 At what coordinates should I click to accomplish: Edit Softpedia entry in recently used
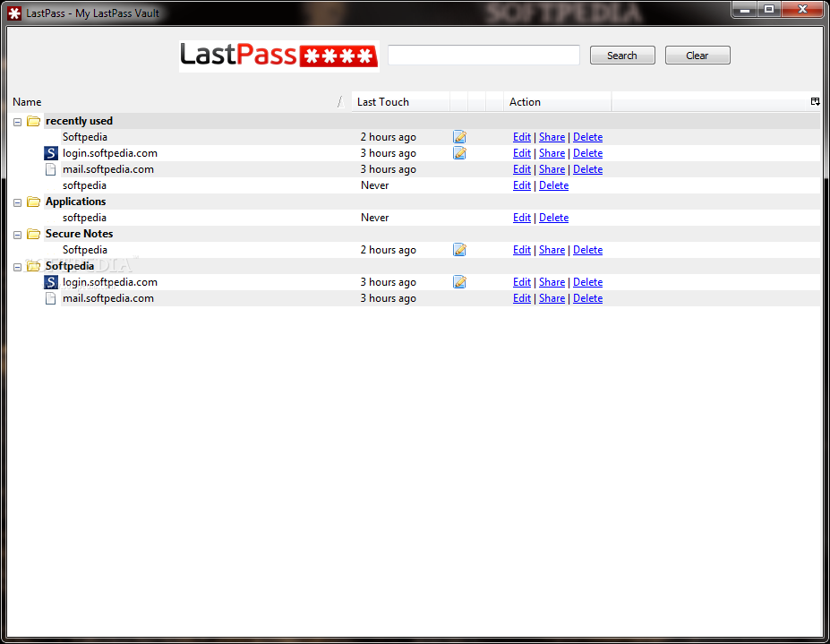point(521,137)
